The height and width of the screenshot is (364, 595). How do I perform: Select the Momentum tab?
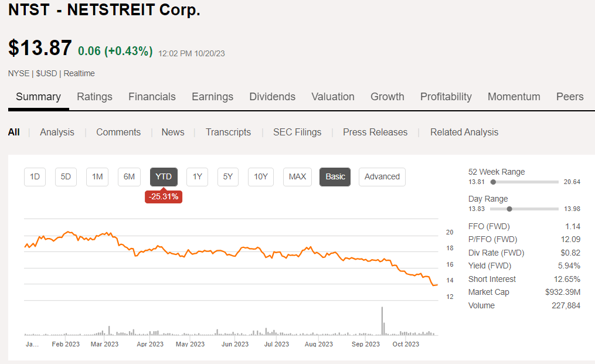point(514,96)
